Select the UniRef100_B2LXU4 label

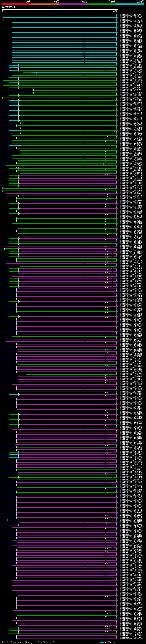[x=131, y=47]
